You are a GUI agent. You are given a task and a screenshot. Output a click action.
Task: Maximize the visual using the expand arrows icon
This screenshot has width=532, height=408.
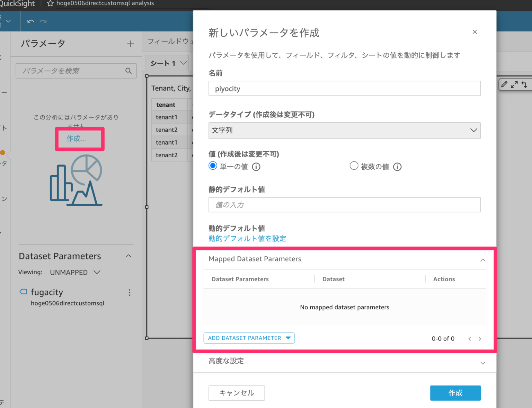[515, 85]
